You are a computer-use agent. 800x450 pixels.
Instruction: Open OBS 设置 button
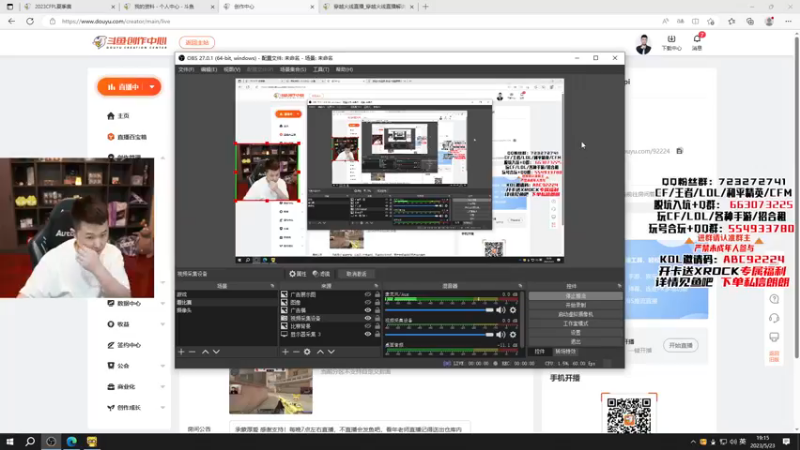coord(575,333)
